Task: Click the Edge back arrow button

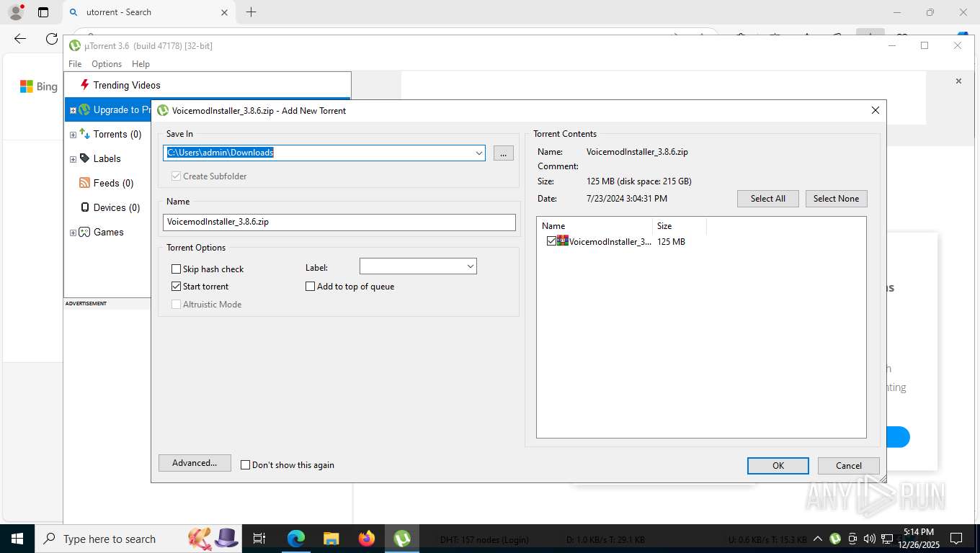Action: (x=20, y=39)
